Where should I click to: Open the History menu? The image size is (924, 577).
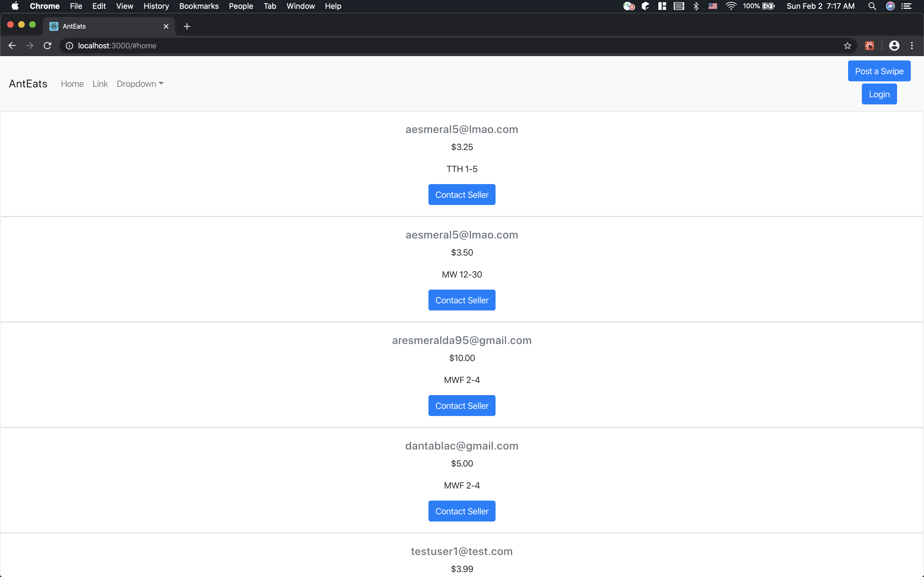pyautogui.click(x=156, y=6)
